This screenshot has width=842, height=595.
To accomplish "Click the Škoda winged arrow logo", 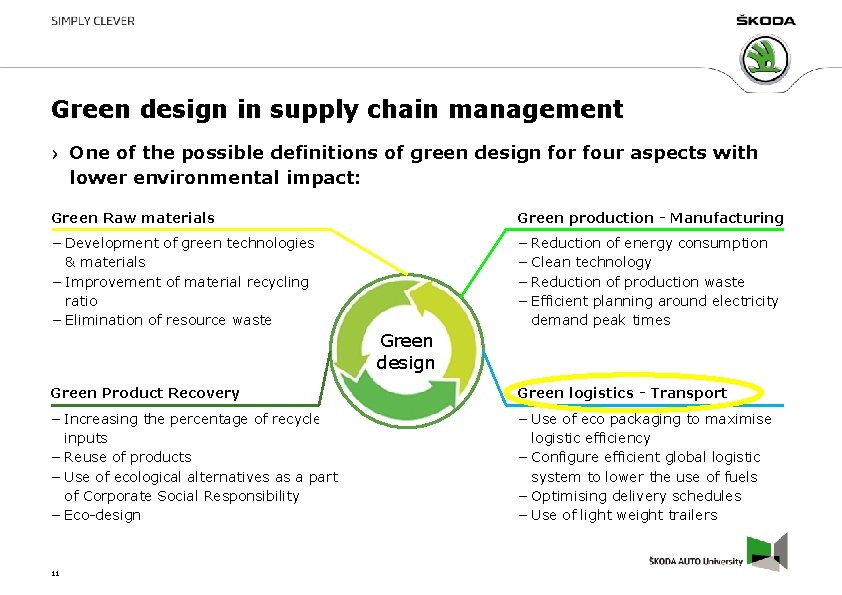I will 765,60.
